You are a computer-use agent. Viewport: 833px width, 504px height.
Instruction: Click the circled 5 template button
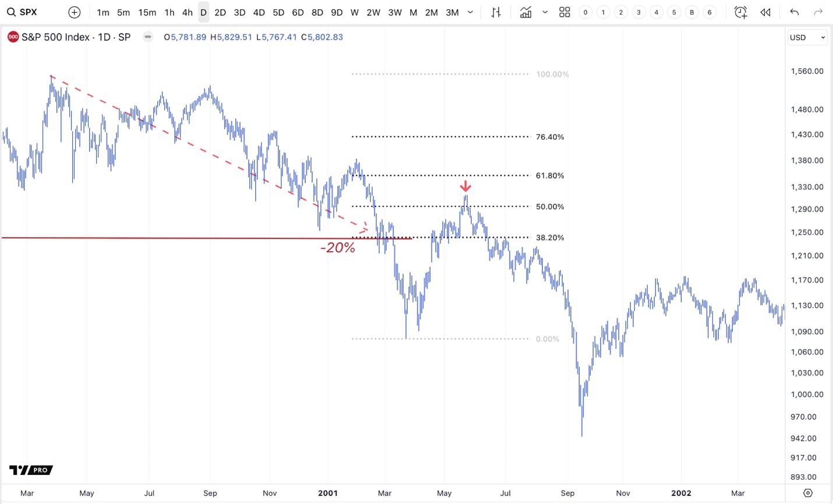point(674,12)
